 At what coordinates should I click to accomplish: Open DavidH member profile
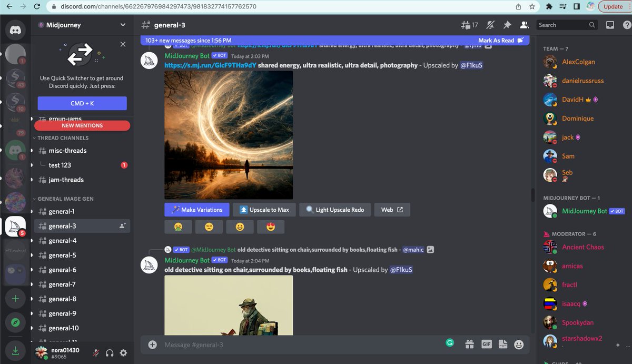coord(583,100)
